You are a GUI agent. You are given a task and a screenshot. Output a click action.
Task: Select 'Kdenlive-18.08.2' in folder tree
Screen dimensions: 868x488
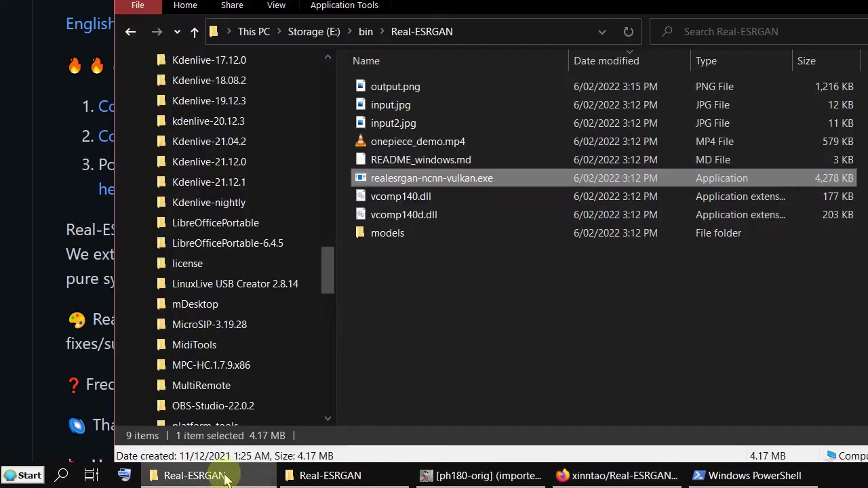pyautogui.click(x=209, y=81)
